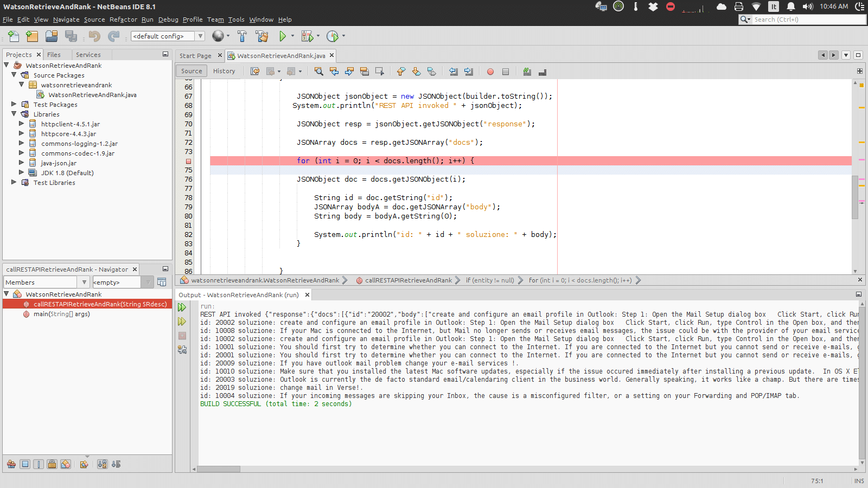
Task: Collapse the Source Packages node
Action: click(x=14, y=75)
